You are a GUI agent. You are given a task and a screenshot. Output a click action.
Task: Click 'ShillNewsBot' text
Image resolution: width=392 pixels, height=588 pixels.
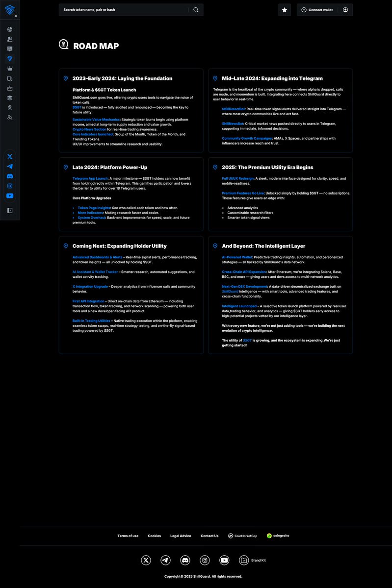[233, 123]
